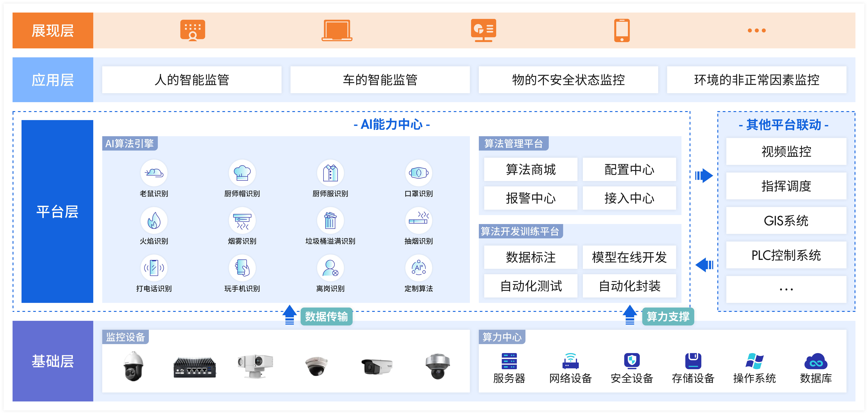The height and width of the screenshot is (414, 868).
Task: Select the 定制算法 AI icon
Action: pos(419,268)
